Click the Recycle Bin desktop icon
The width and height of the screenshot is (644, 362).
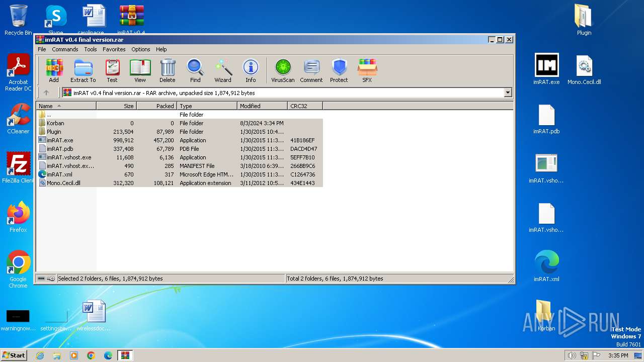point(18,20)
